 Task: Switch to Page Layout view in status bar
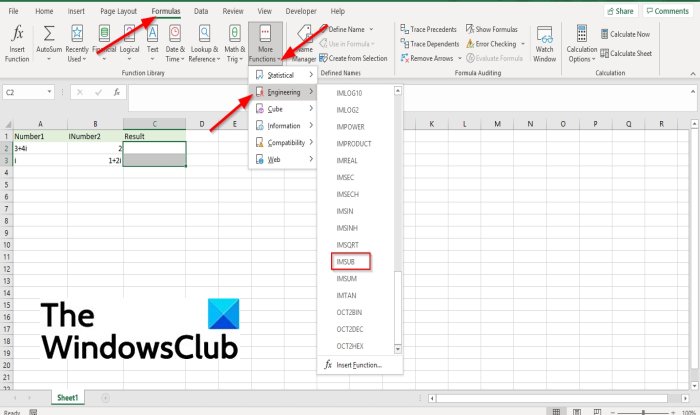[577, 411]
